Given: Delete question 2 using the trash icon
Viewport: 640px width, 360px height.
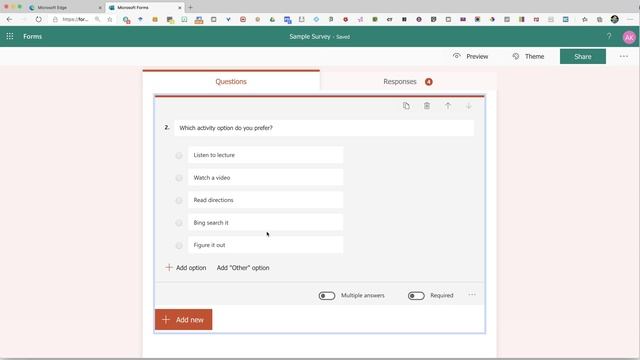Looking at the screenshot, I should (427, 106).
